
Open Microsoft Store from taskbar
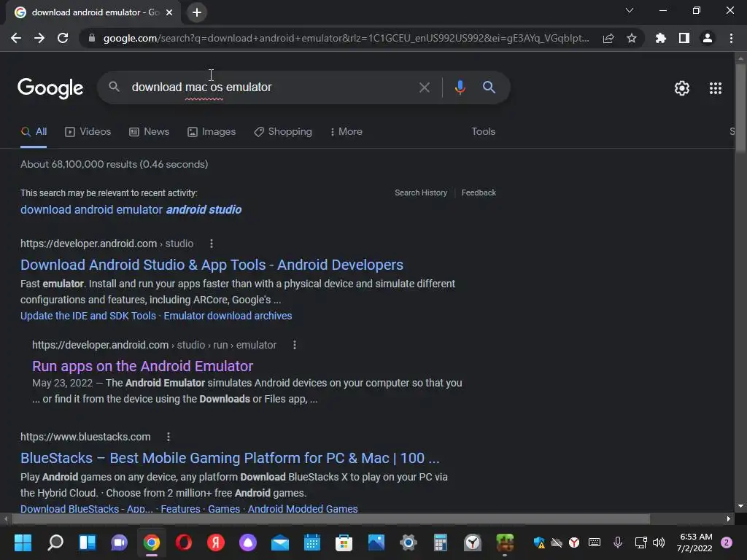(344, 542)
